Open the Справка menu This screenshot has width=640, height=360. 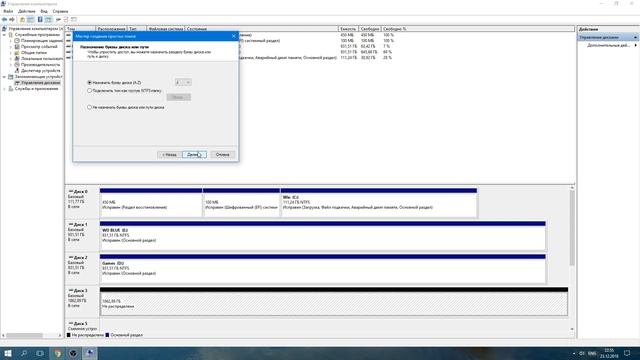60,11
